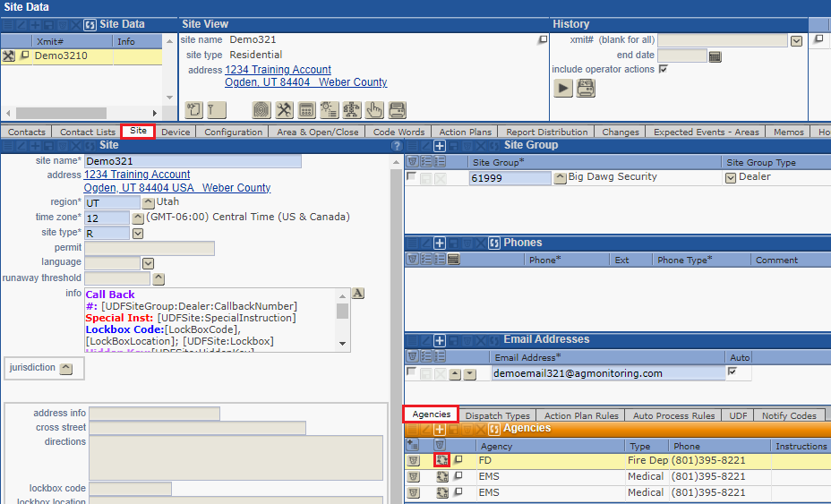Image resolution: width=831 pixels, height=504 pixels.
Task: Click the add icon in Phones header
Action: point(440,243)
